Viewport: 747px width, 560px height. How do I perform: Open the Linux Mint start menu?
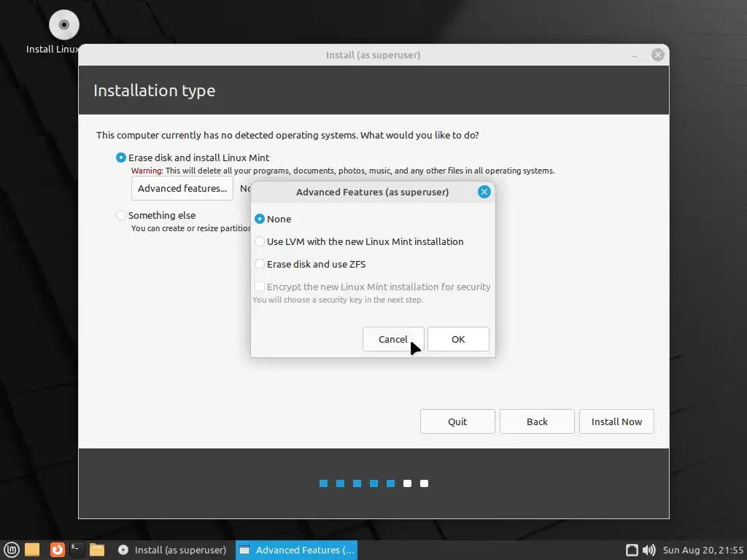tap(11, 550)
